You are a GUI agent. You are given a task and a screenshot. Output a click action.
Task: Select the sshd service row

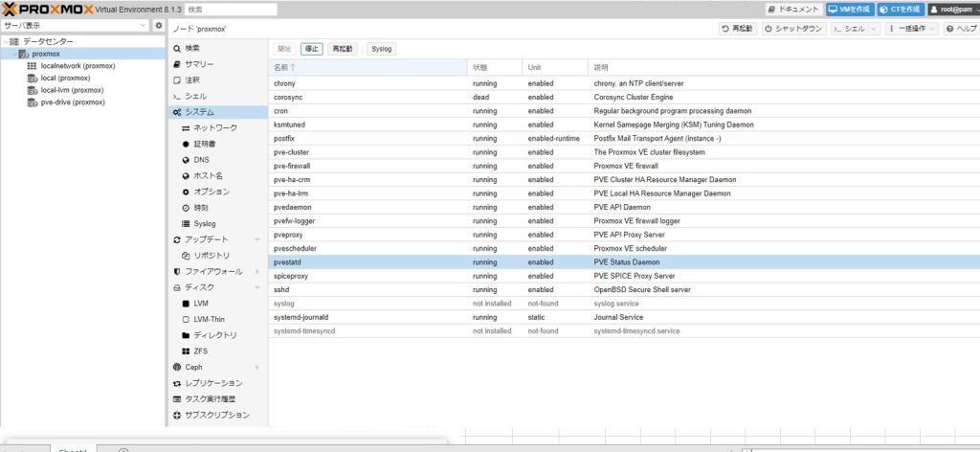pos(624,289)
